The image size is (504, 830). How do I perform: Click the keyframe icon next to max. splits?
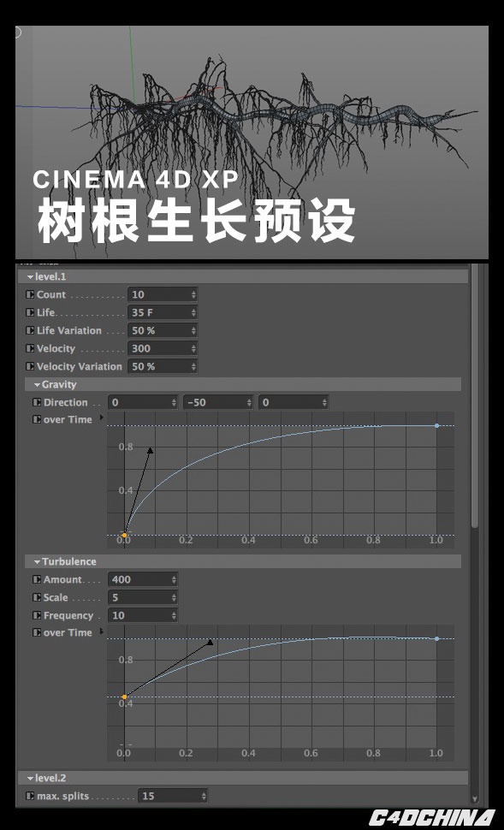click(x=30, y=796)
